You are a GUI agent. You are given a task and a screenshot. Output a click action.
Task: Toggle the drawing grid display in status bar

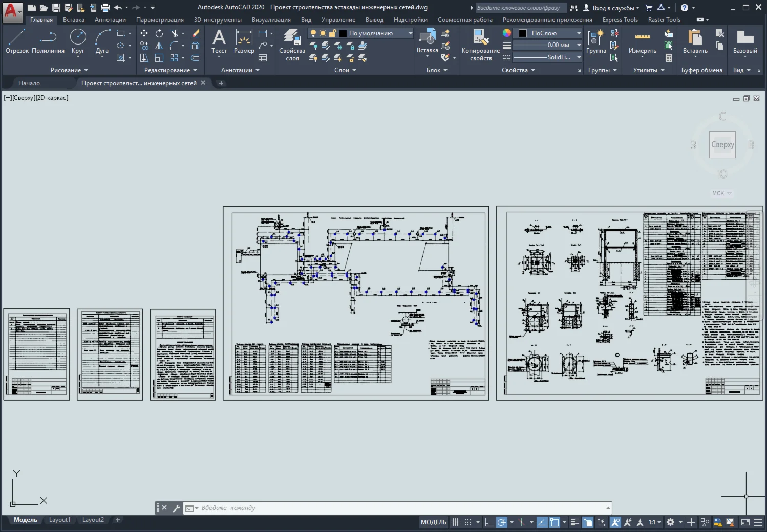coord(455,522)
